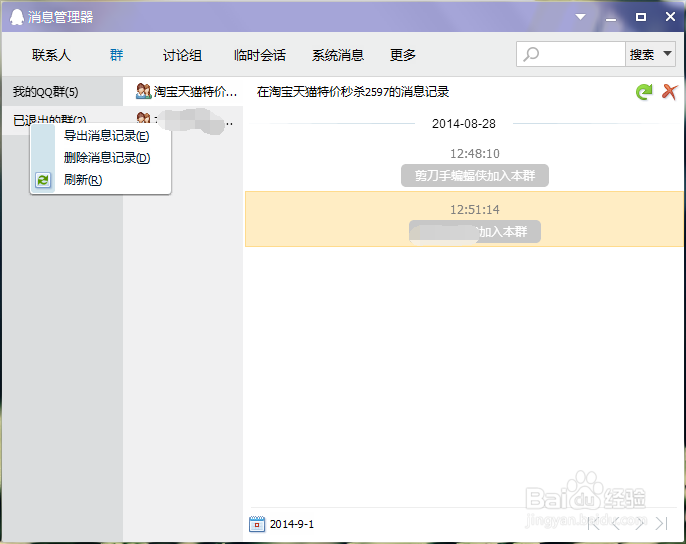Go to the last page of records

(x=662, y=523)
